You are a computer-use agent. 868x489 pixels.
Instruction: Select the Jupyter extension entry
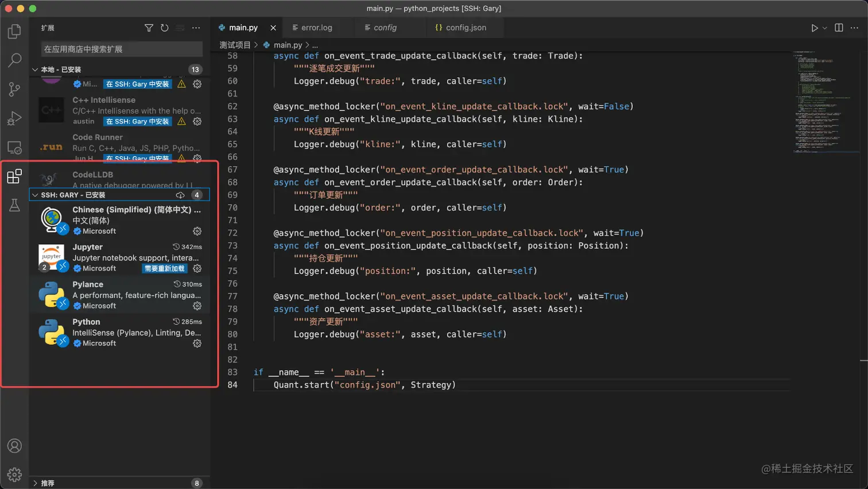pos(119,257)
